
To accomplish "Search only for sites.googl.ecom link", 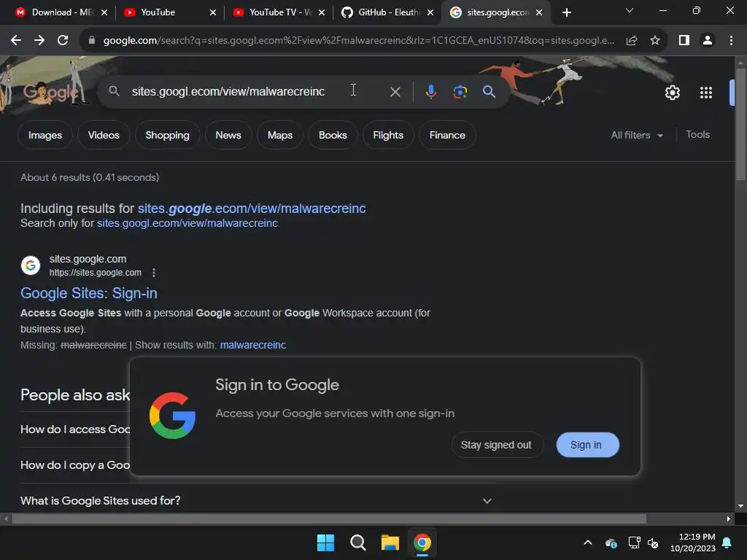I will click(x=187, y=223).
